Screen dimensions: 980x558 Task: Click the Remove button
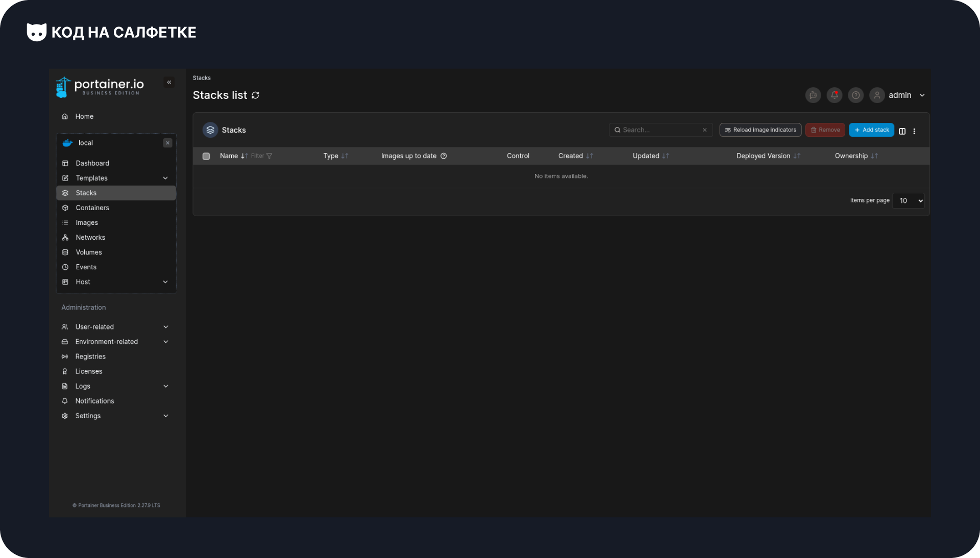coord(825,130)
